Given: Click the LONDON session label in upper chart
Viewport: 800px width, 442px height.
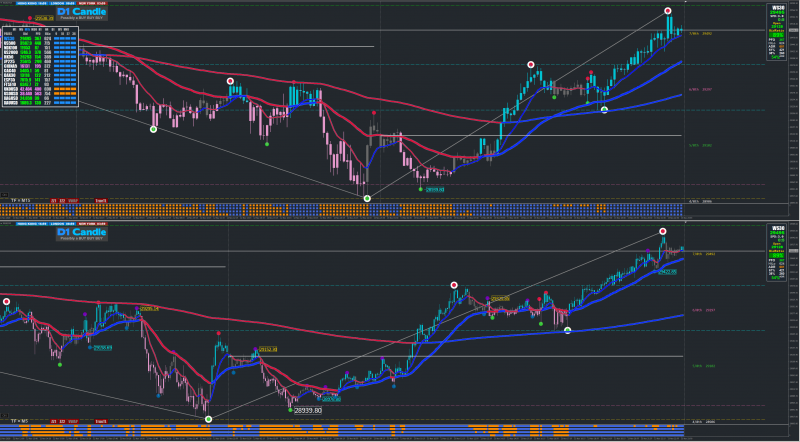Looking at the screenshot, I should point(62,3).
